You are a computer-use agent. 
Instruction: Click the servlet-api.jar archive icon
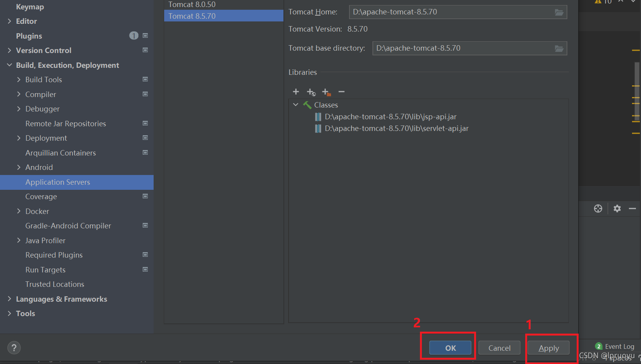pyautogui.click(x=318, y=129)
